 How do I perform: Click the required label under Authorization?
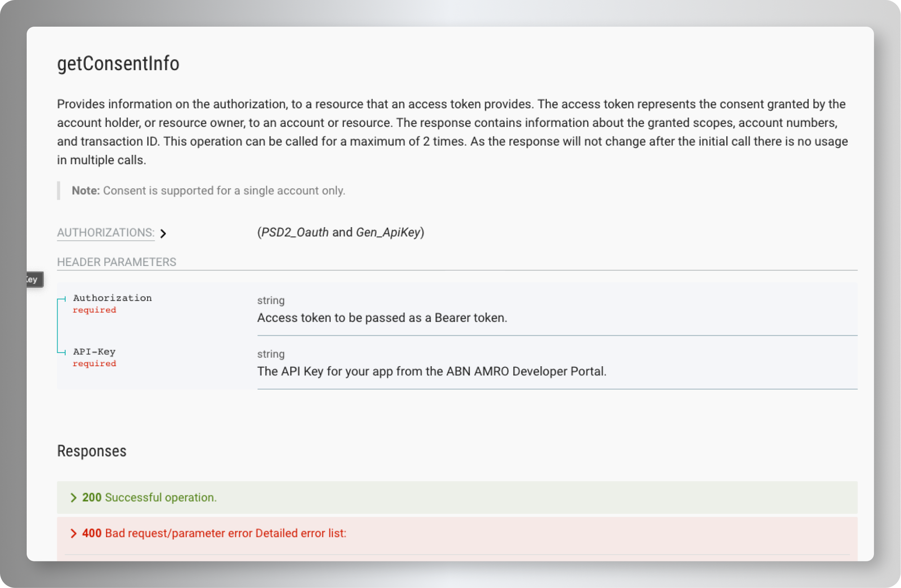(x=94, y=310)
